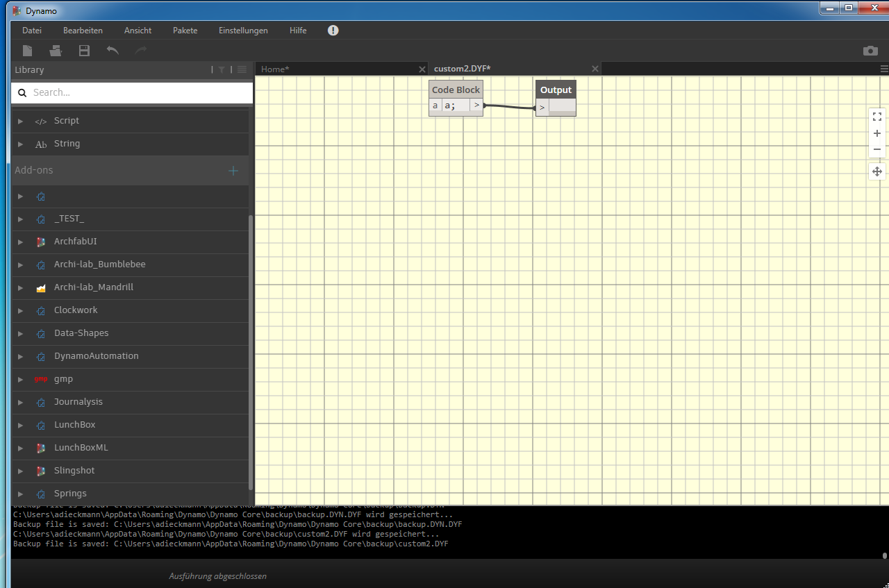
Task: Toggle the Redo arrow in the toolbar
Action: (140, 50)
